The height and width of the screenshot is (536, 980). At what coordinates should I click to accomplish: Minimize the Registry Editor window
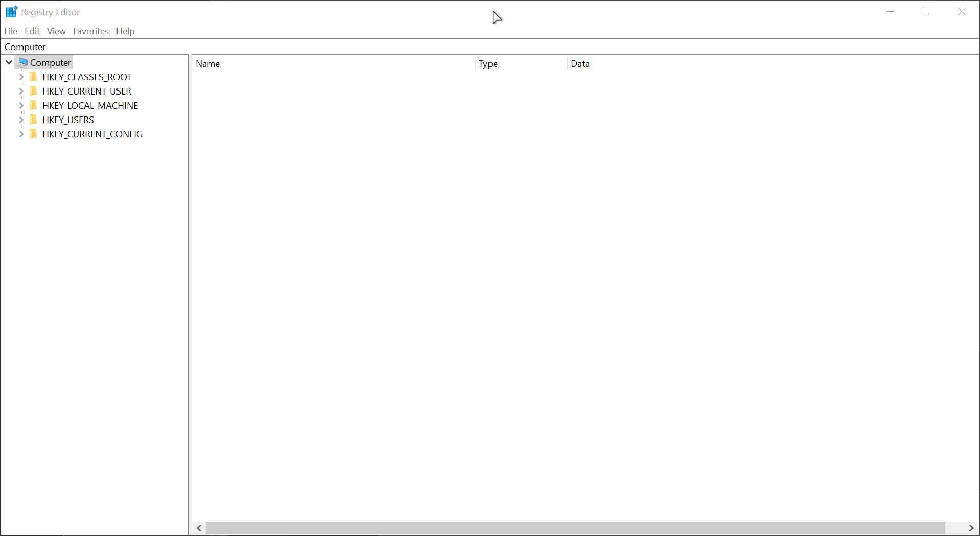(891, 12)
